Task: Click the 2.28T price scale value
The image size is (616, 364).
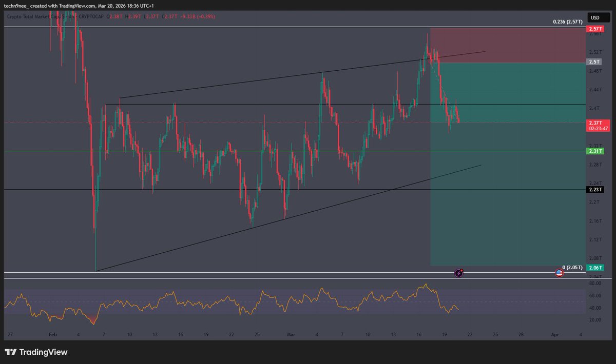Action: [595, 165]
